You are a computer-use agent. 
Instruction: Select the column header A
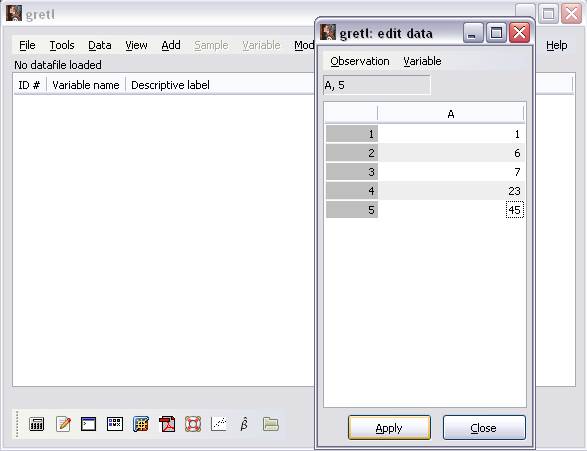[451, 114]
